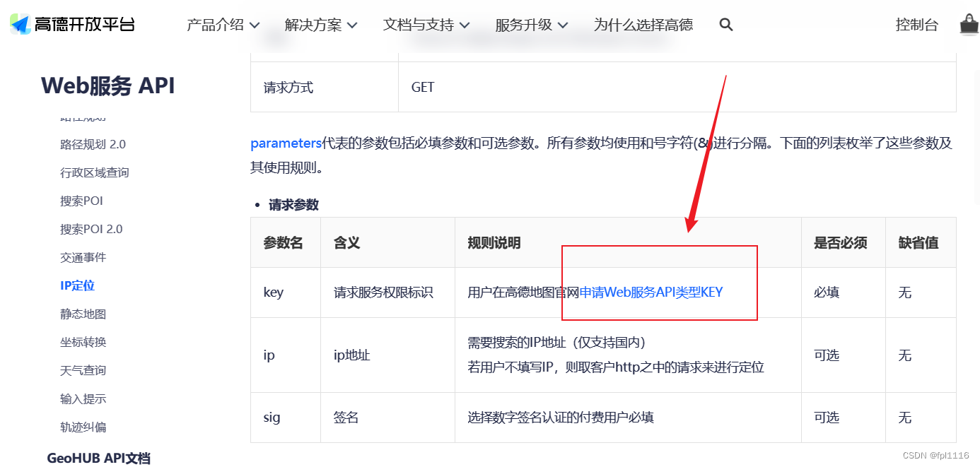Click the 规则说明 column header
This screenshot has width=980, height=467.
click(x=628, y=242)
